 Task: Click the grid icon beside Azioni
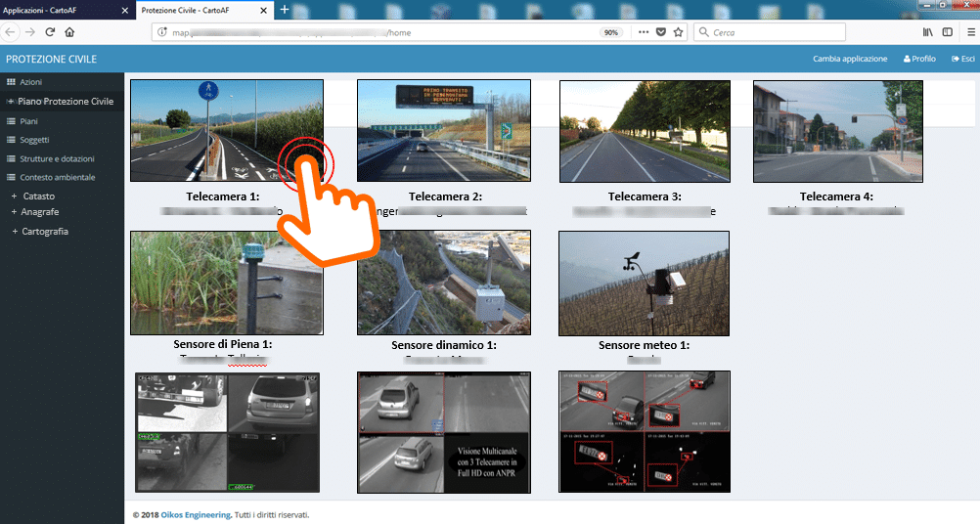[11, 82]
